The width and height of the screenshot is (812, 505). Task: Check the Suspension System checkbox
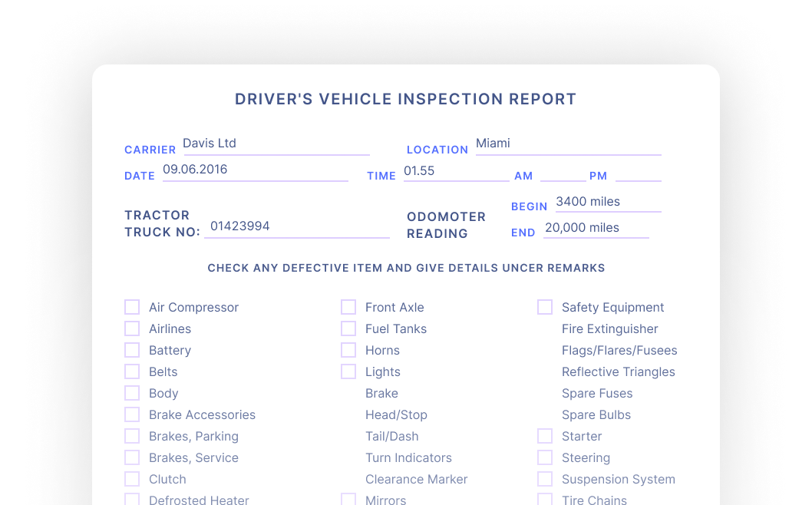(545, 478)
